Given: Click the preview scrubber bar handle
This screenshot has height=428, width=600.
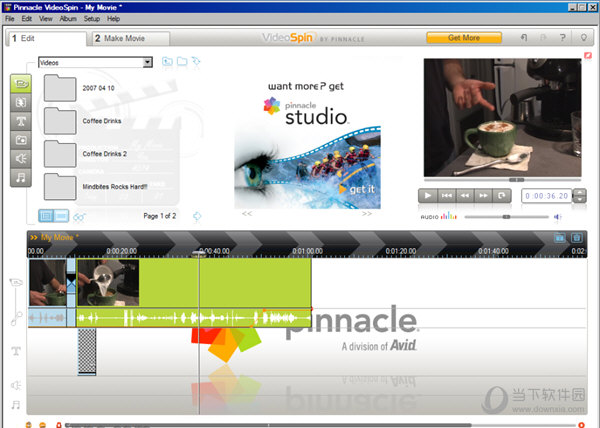Looking at the screenshot, I should click(516, 180).
